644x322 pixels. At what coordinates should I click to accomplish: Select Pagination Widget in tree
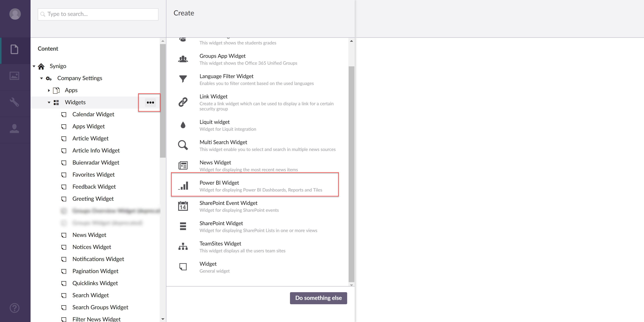point(95,271)
